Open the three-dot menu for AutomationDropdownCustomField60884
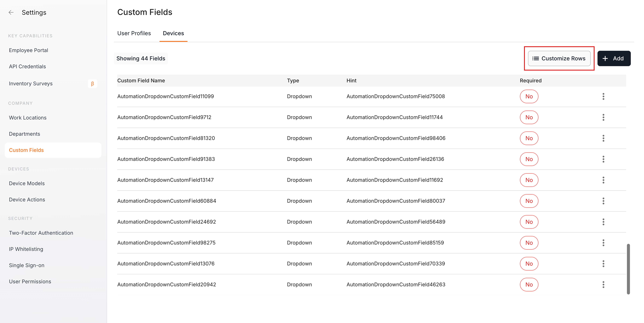Image resolution: width=644 pixels, height=323 pixels. [x=603, y=201]
